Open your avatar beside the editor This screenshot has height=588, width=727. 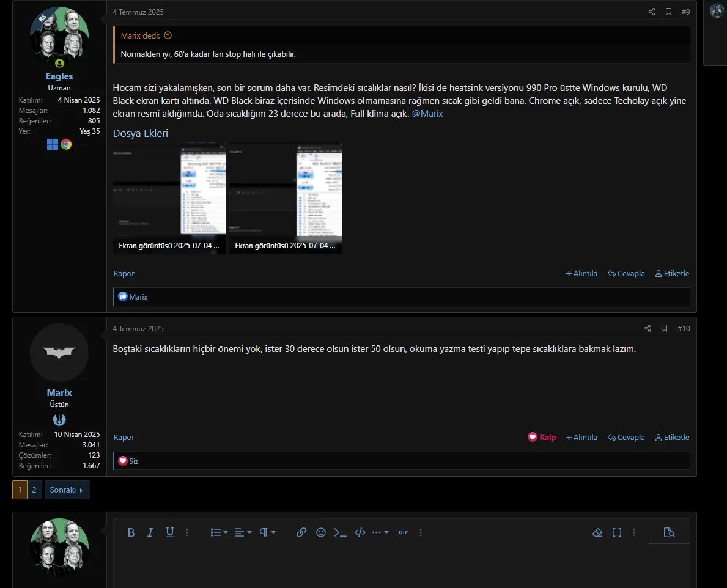pyautogui.click(x=59, y=548)
